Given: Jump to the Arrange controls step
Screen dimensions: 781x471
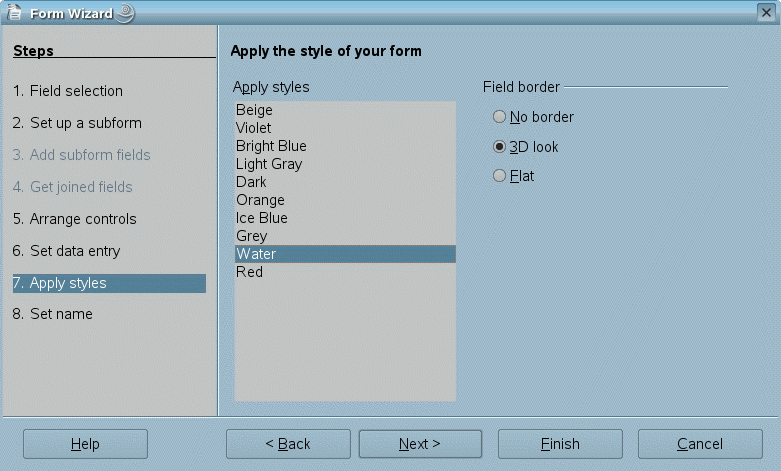Looking at the screenshot, I should pos(74,219).
